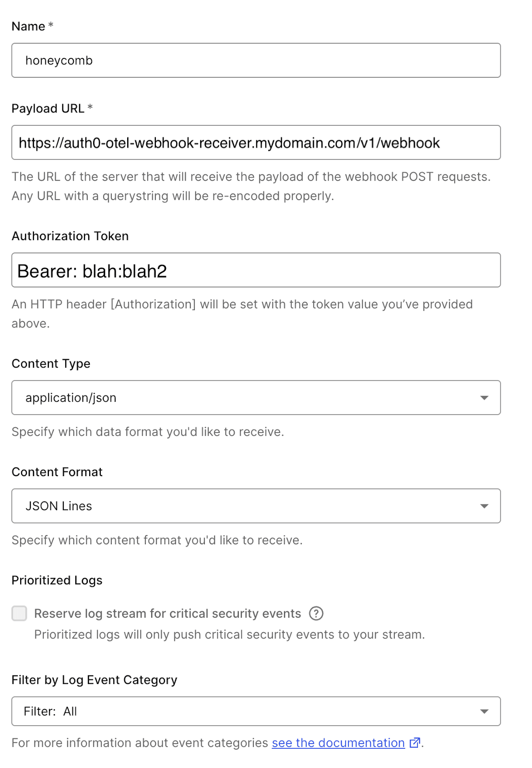Open the 'Filter: All' event category dropdown
532x768 pixels.
[240, 711]
